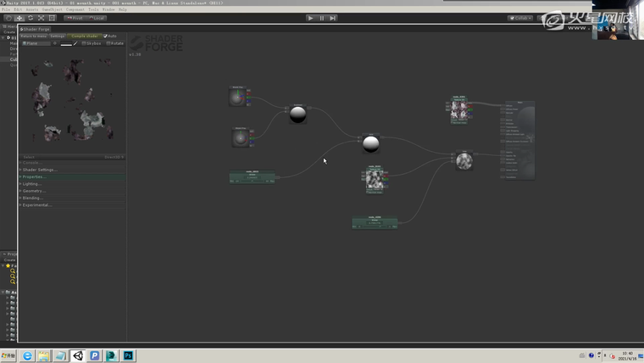
Task: Open Internet Explorer from the taskbar
Action: coord(27,356)
